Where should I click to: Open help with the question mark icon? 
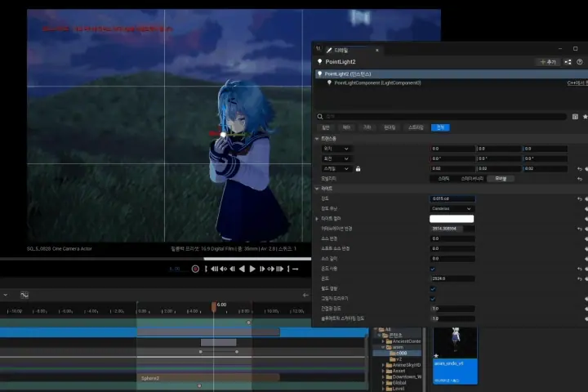pyautogui.click(x=580, y=62)
